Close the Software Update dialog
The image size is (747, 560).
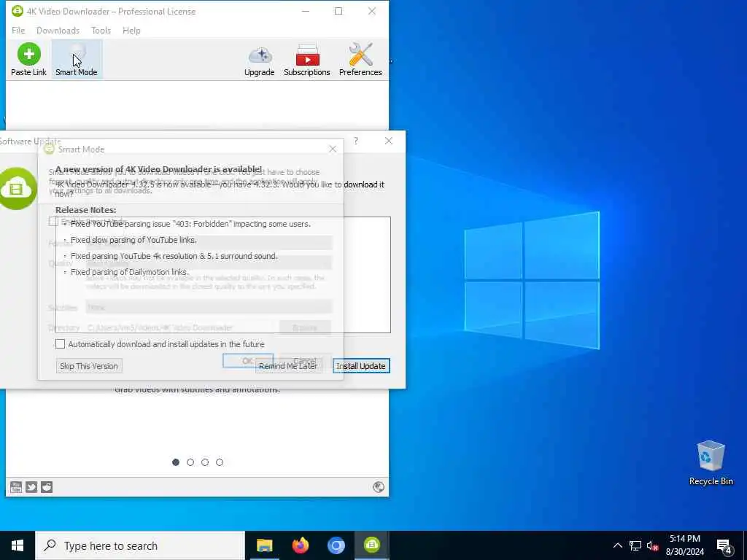(x=389, y=141)
